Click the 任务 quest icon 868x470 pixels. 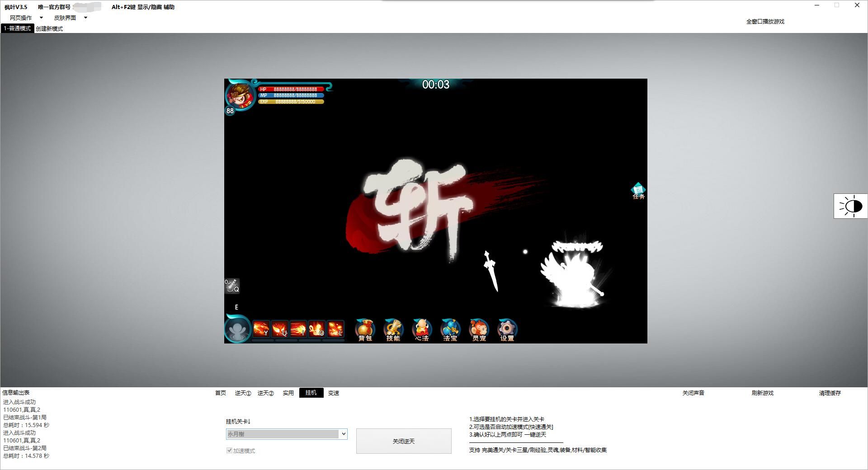coord(638,191)
